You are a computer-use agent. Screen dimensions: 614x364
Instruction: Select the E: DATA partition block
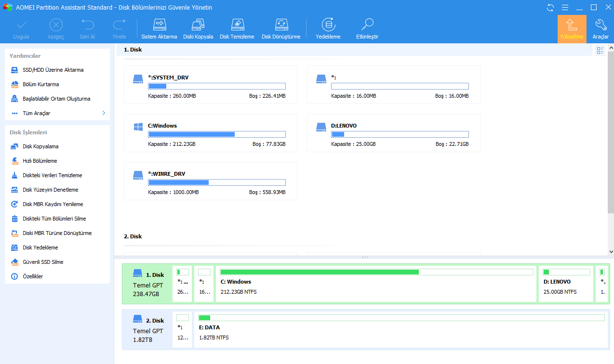(401, 330)
